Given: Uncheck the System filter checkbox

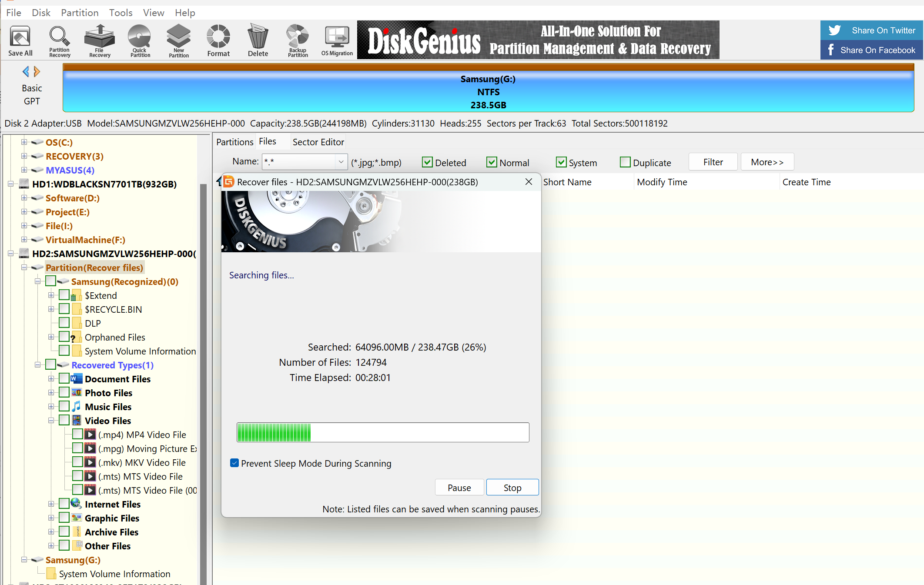Looking at the screenshot, I should pyautogui.click(x=561, y=162).
